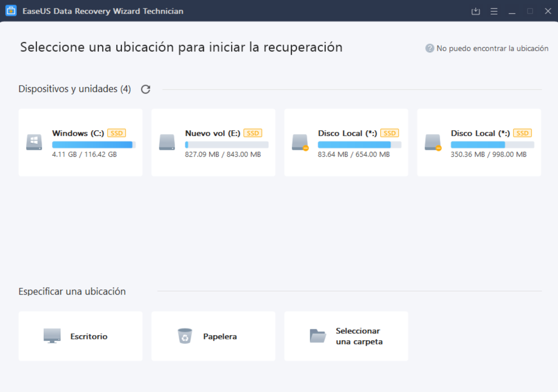558x392 pixels.
Task: Close the EaseUS Data Recovery window
Action: [x=548, y=11]
